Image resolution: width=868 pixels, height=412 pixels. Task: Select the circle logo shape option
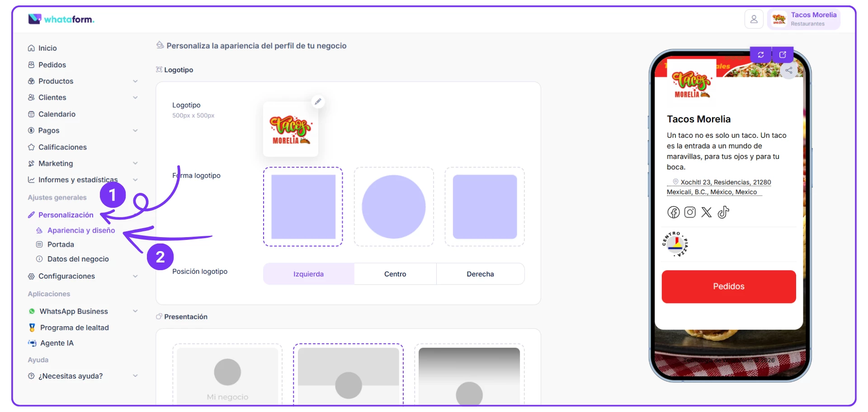coord(394,207)
